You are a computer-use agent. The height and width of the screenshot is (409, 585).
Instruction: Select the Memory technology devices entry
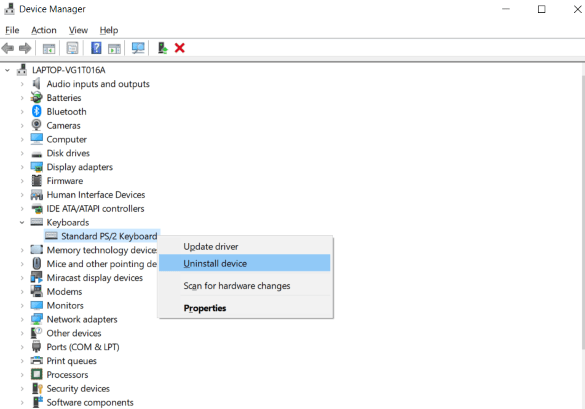point(101,250)
